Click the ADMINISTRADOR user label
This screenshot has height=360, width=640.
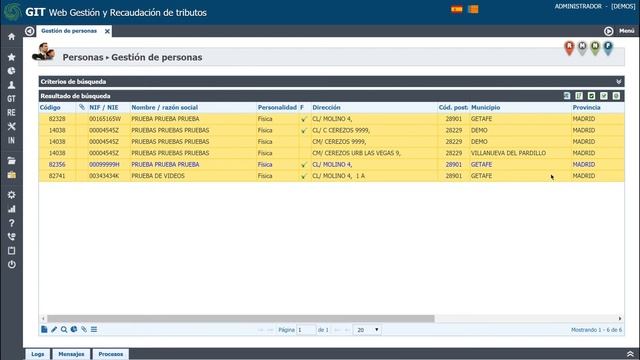tap(578, 7)
